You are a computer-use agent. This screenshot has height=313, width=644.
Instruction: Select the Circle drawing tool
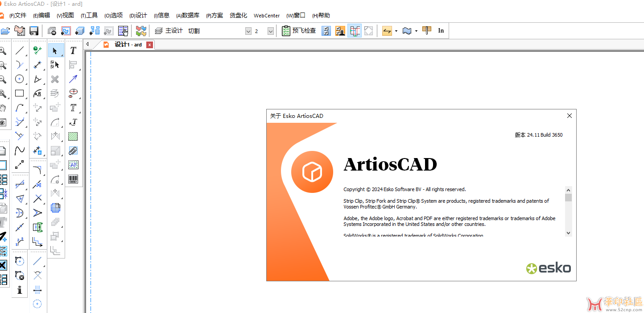tap(19, 79)
